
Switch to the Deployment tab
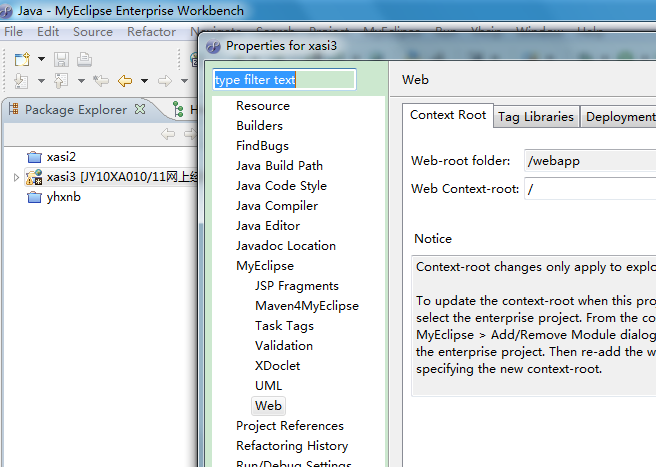[618, 117]
